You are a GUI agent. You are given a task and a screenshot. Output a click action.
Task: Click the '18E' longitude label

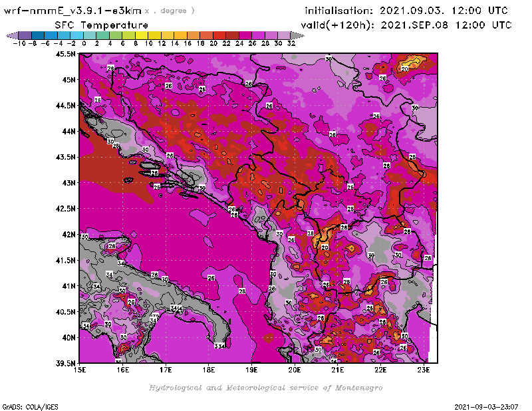coord(209,370)
